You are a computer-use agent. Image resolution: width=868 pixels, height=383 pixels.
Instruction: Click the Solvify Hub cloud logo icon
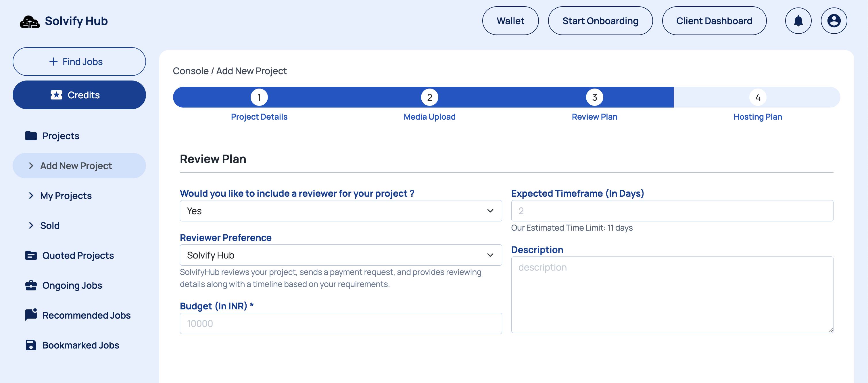pos(30,22)
